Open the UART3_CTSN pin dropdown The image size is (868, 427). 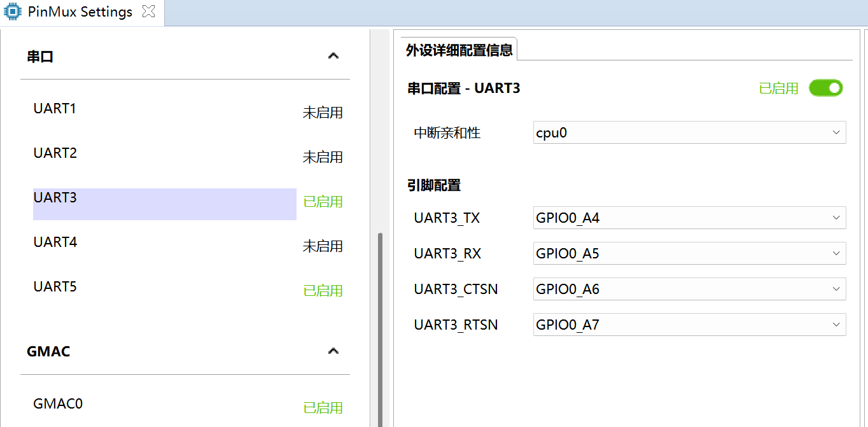pyautogui.click(x=690, y=289)
